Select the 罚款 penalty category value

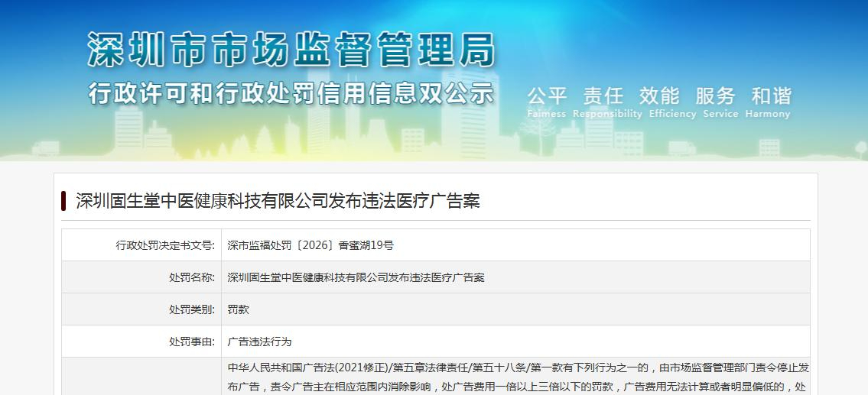click(x=238, y=309)
